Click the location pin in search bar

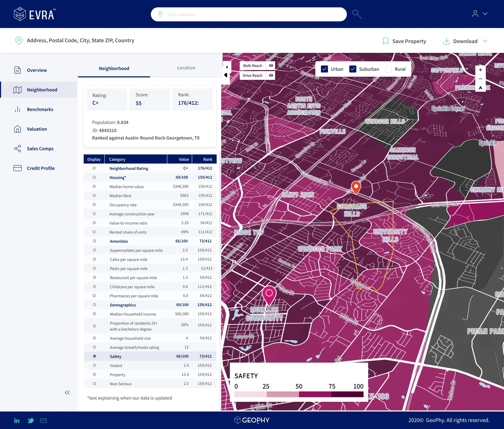tap(160, 14)
